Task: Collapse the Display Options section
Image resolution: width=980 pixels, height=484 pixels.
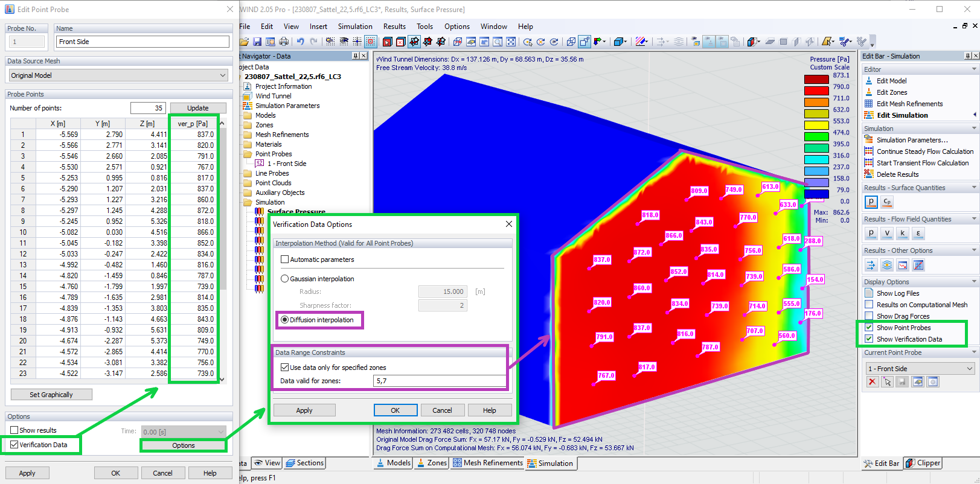Action: tap(974, 282)
